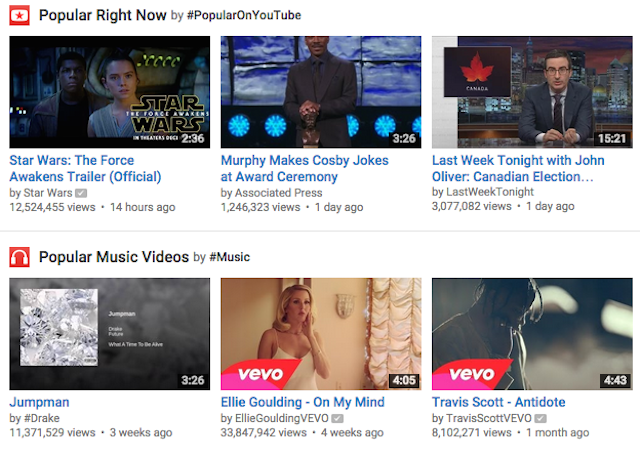The width and height of the screenshot is (640, 458).
Task: Click the red headphones Music channel icon
Action: click(19, 257)
